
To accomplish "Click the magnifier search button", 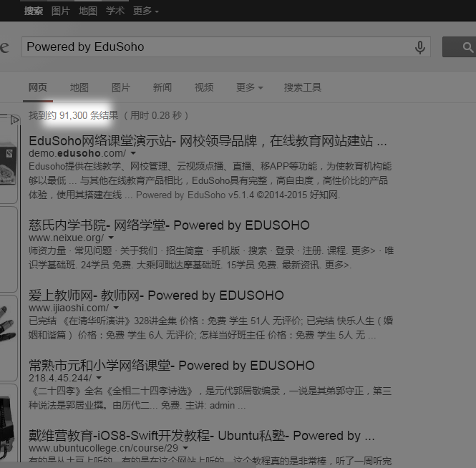I will tap(459, 47).
